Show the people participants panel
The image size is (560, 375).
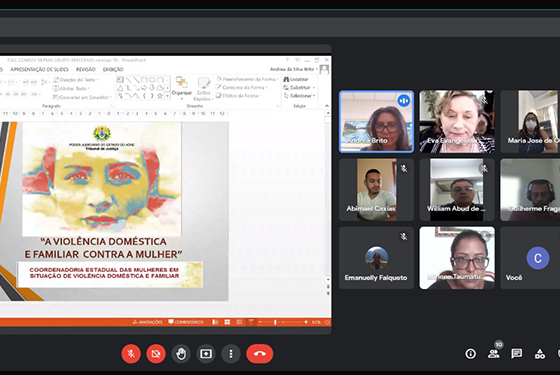pyautogui.click(x=494, y=354)
